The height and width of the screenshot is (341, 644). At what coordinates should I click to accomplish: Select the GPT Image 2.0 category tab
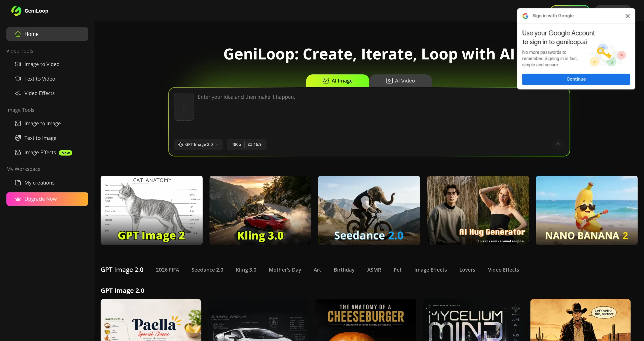[122, 270]
